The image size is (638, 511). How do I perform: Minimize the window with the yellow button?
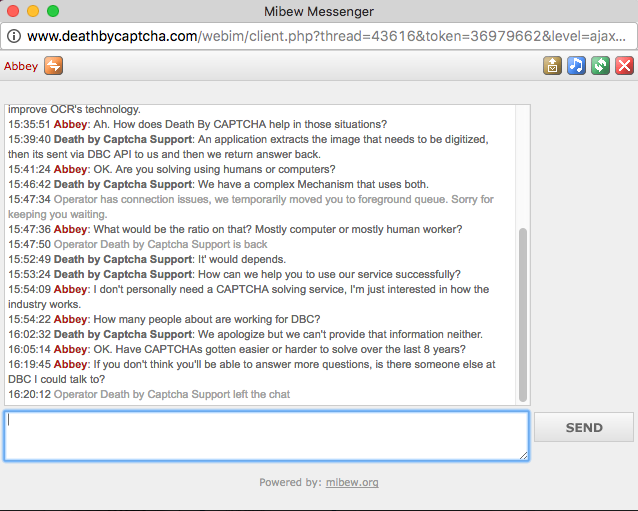pos(33,11)
